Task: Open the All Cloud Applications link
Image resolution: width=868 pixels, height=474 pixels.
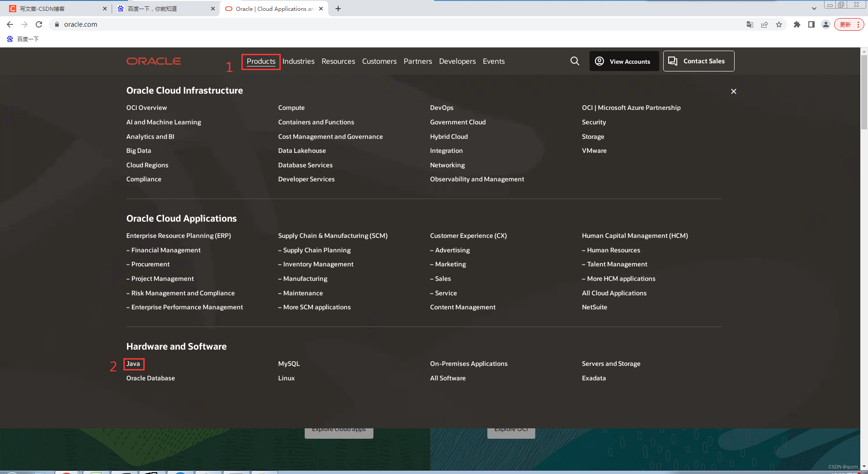Action: click(x=614, y=293)
